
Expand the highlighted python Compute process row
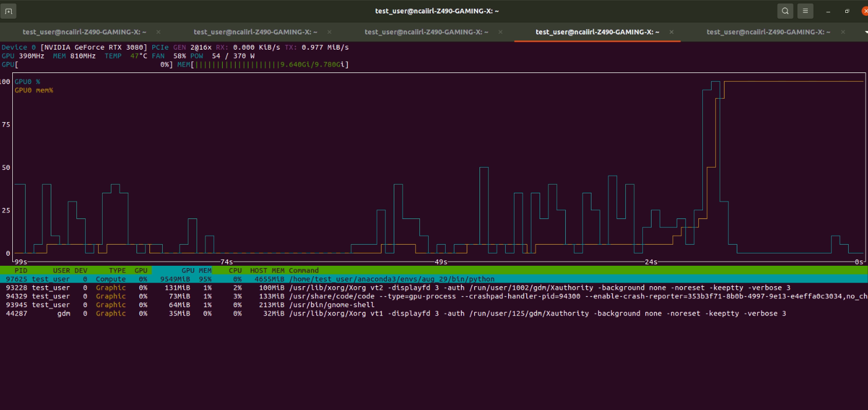233,279
